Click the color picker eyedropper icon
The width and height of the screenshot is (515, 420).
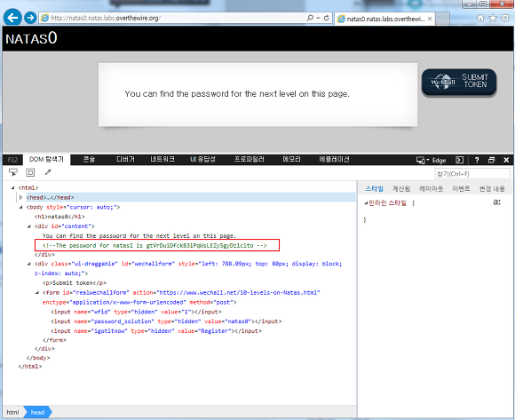[48, 172]
